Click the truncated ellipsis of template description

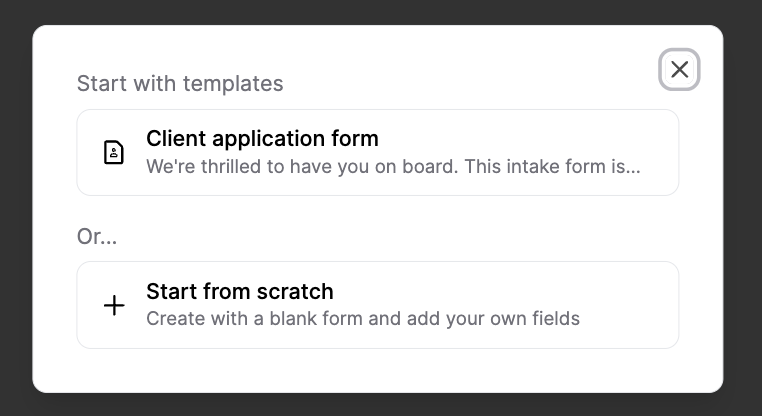633,166
